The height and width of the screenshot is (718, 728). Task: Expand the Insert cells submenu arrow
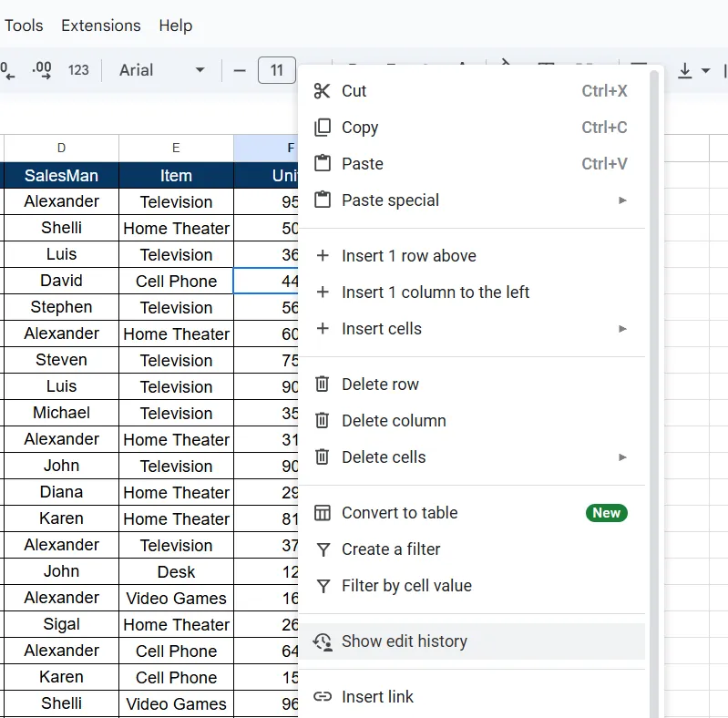(x=622, y=329)
